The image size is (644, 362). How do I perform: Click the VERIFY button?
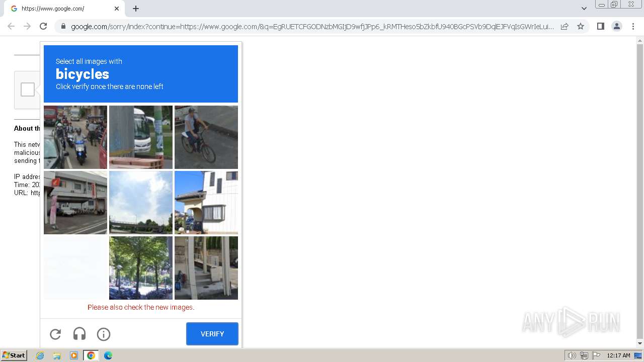[x=212, y=334]
